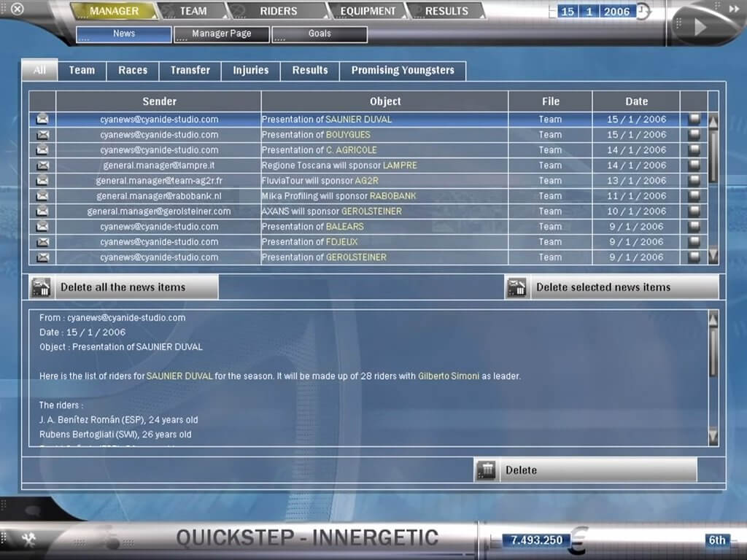Click the euro currency icon
Screen dimensions: 747x560
[578, 540]
